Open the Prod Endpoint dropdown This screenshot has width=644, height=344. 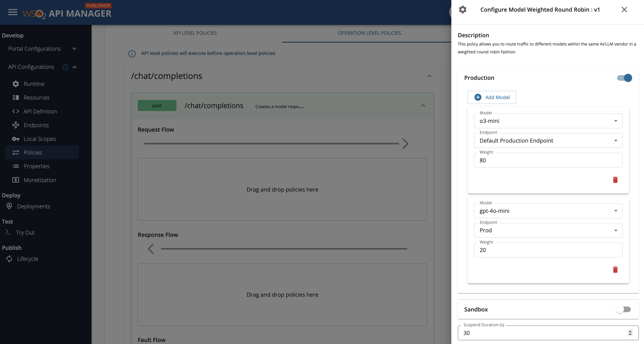coord(548,230)
